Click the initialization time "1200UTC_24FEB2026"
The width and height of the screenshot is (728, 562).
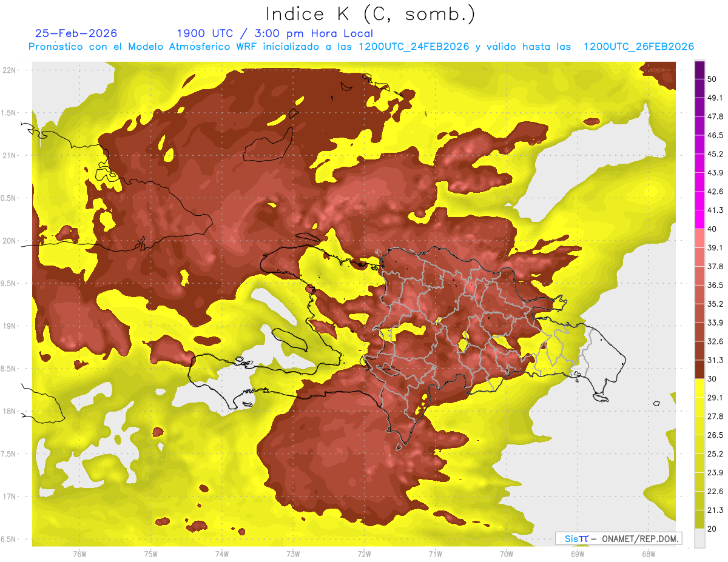click(x=414, y=47)
